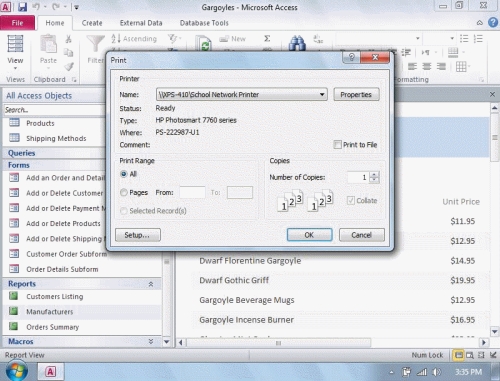The width and height of the screenshot is (500, 381).
Task: Click the Access Help question mark icon
Action: 493,22
